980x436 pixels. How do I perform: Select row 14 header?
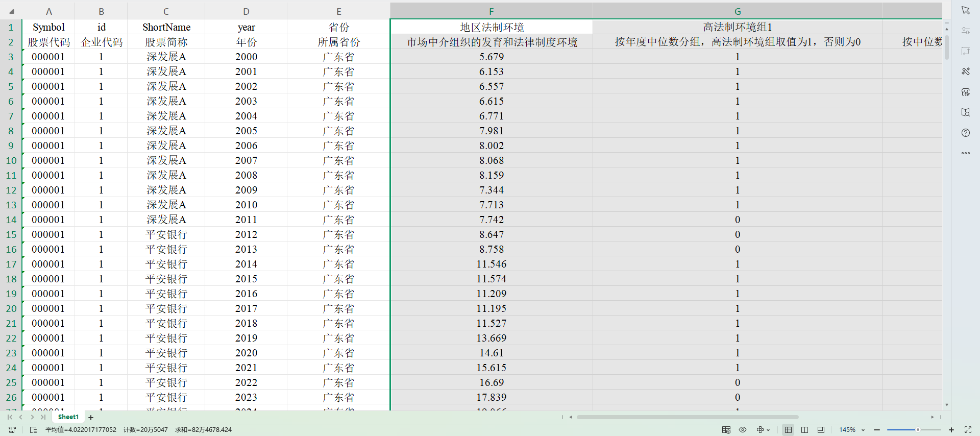[x=11, y=220]
